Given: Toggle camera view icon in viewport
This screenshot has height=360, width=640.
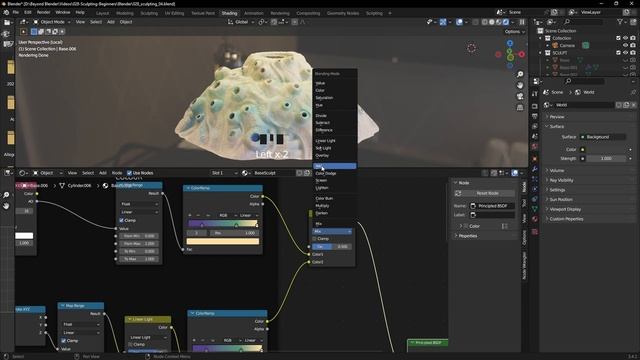Looking at the screenshot, I should pyautogui.click(x=520, y=96).
